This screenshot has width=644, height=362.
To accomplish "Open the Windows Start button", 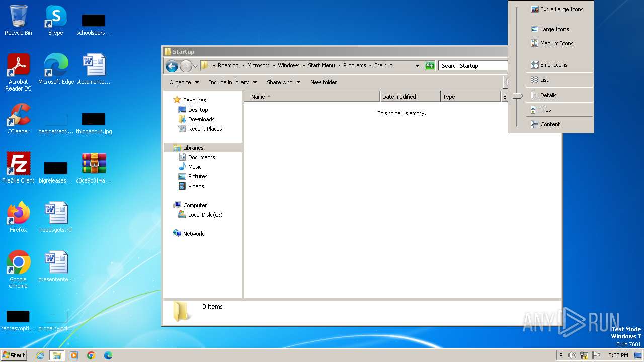I will 14,355.
